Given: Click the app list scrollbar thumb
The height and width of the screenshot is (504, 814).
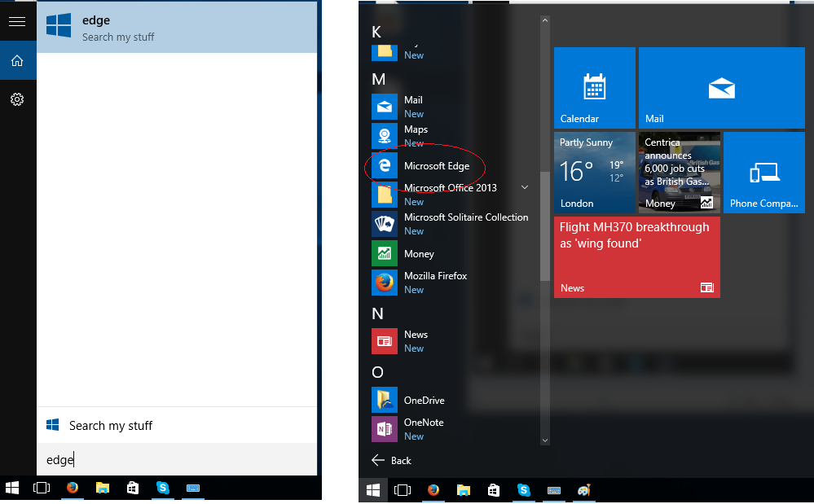Looking at the screenshot, I should click(544, 226).
